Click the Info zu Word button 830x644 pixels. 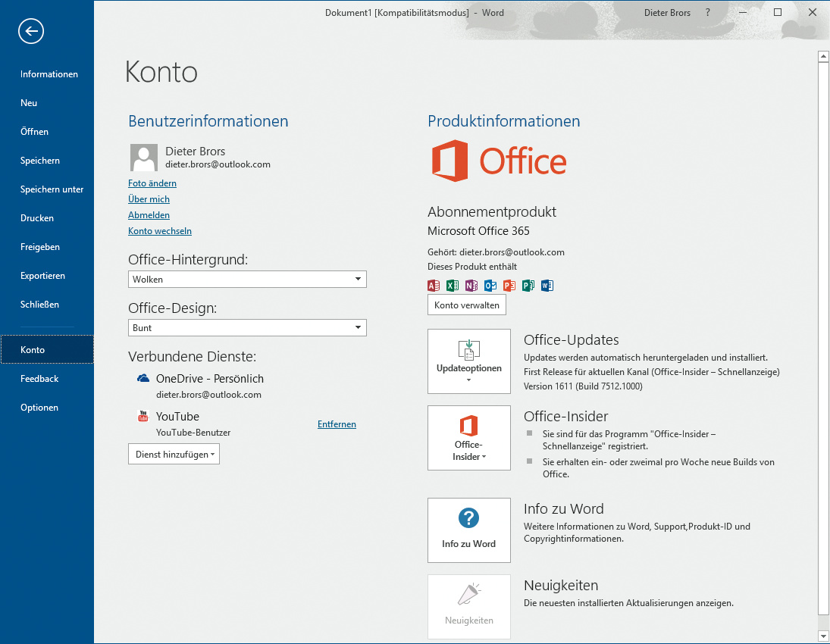click(x=469, y=530)
